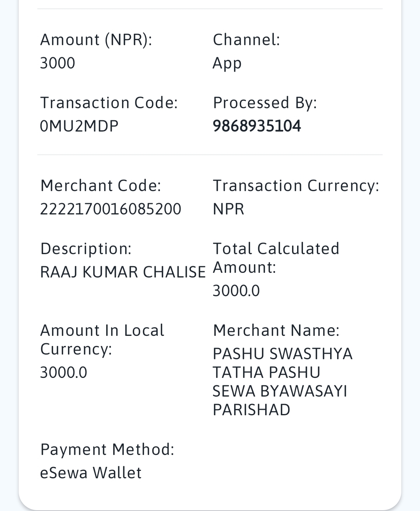The image size is (420, 511).
Task: Click the Payment Method label
Action: (107, 450)
